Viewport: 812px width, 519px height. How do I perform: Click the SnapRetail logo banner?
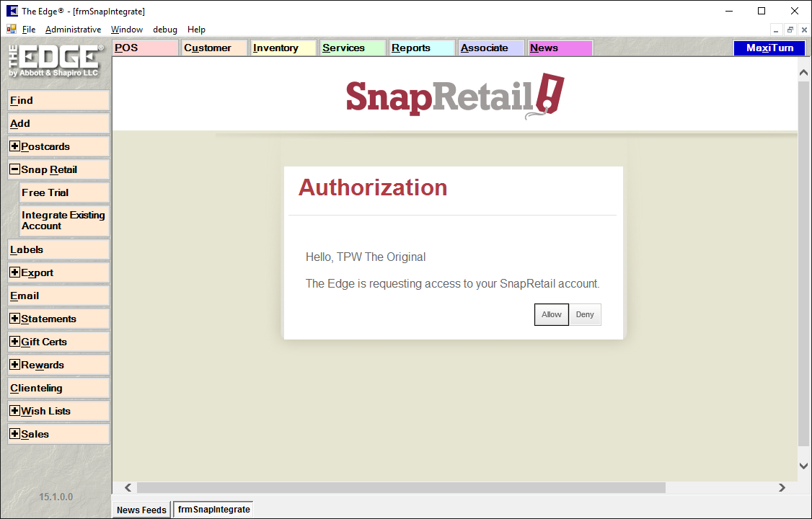[x=454, y=95]
